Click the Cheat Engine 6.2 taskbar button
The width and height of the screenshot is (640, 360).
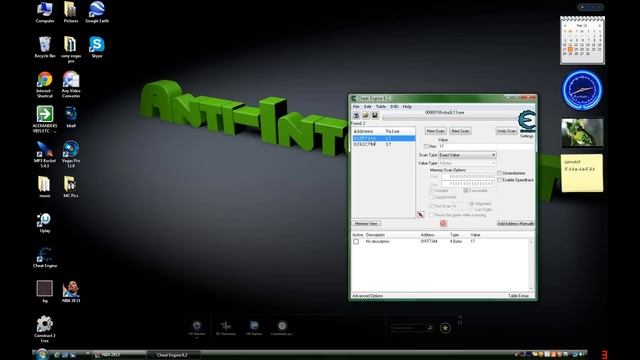173,355
